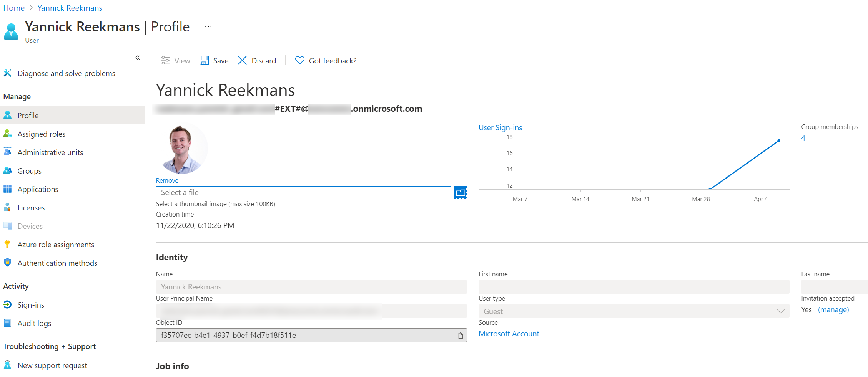Click the Last name field
The image size is (868, 377).
[x=835, y=287]
